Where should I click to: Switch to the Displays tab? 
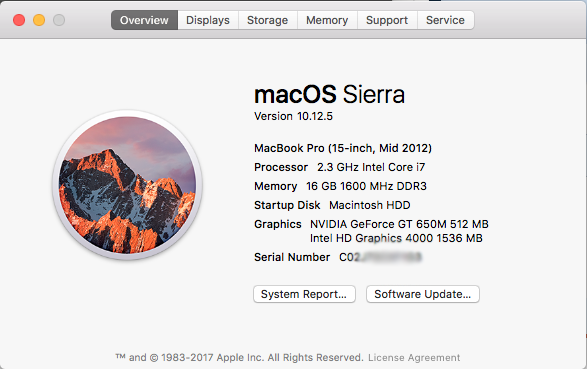[x=208, y=20]
